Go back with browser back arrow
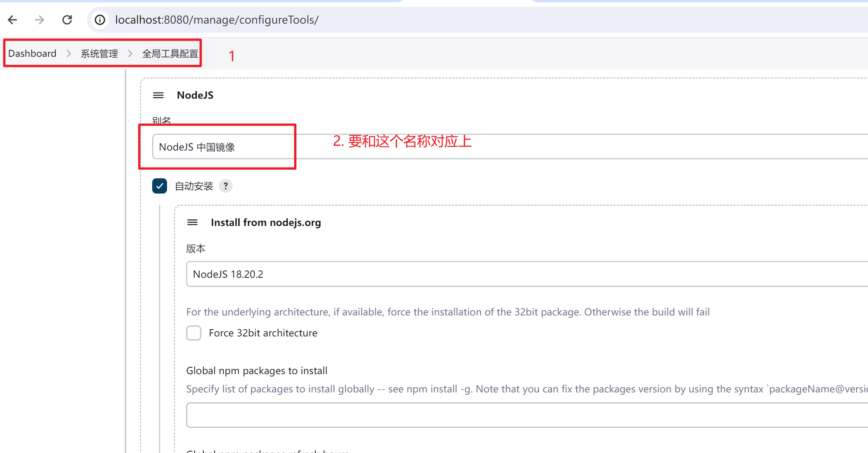Viewport: 868px width, 453px height. pos(13,20)
